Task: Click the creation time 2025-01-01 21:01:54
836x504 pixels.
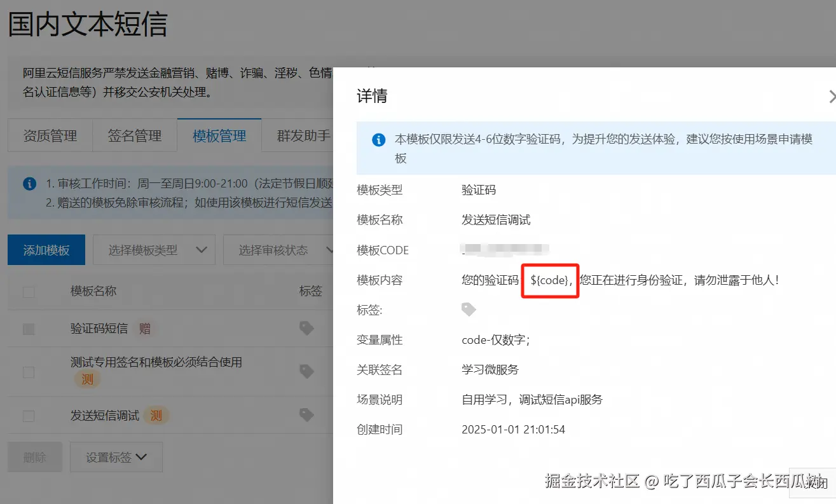Action: [x=513, y=430]
